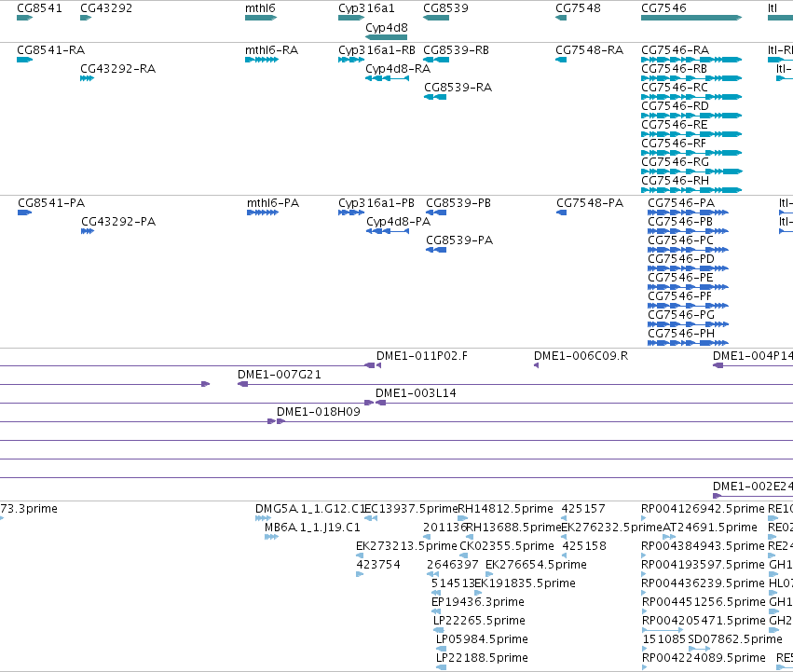Click the DMG5A.1_1.G12.C1 EST label
Image resolution: width=793 pixels, height=672 pixels.
coord(310,509)
